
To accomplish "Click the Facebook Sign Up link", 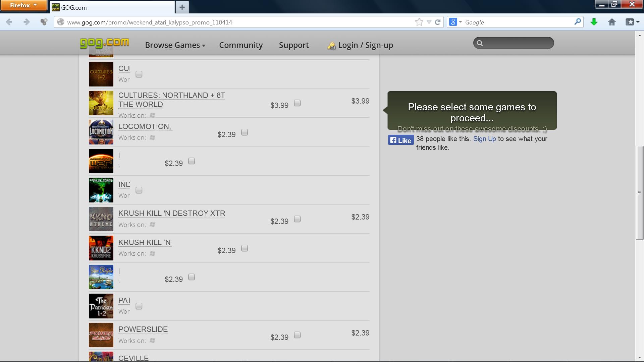I will [484, 139].
